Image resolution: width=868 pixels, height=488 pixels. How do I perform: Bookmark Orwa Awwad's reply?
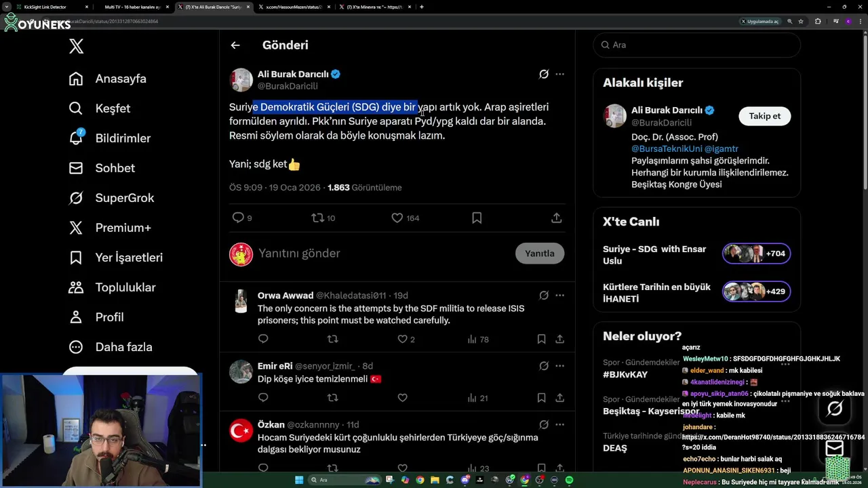[541, 339]
